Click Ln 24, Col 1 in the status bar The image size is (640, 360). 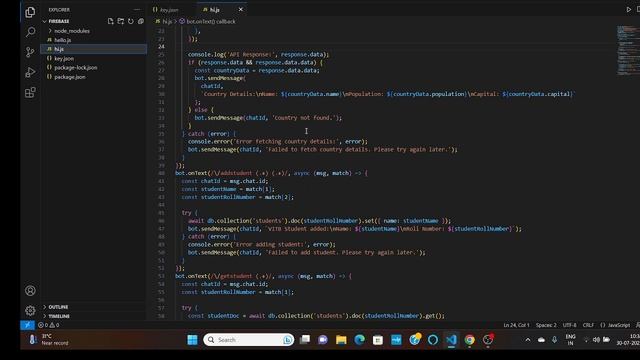(516, 325)
